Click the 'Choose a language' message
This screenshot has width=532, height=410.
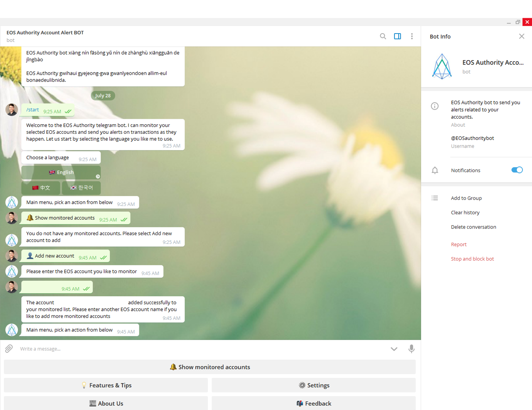(61, 158)
